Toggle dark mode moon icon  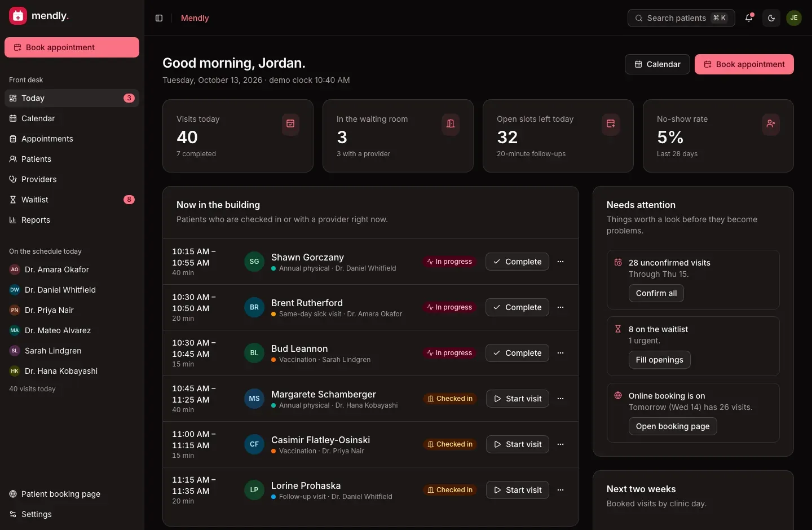pos(771,18)
